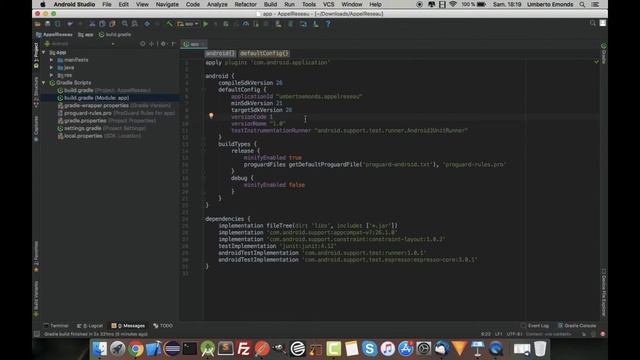The width and height of the screenshot is (640, 360).
Task: Open the Logcat tool window
Action: tap(90, 326)
